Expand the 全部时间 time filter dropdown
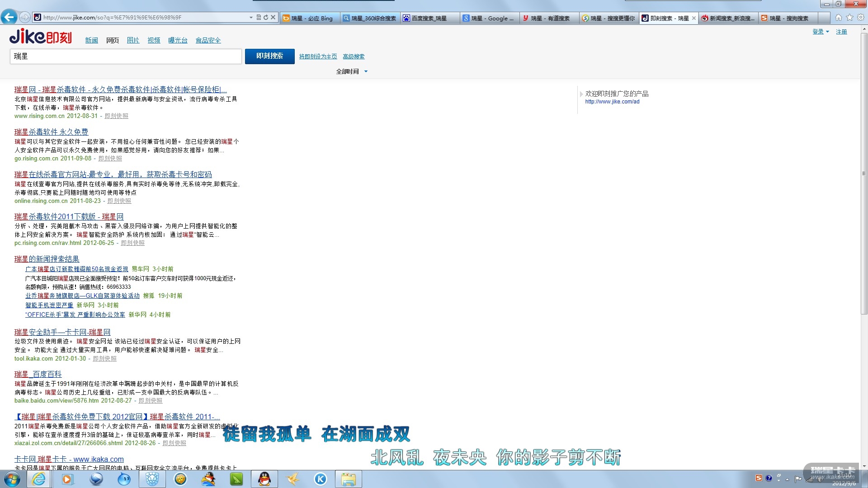The height and width of the screenshot is (488, 868). [366, 71]
